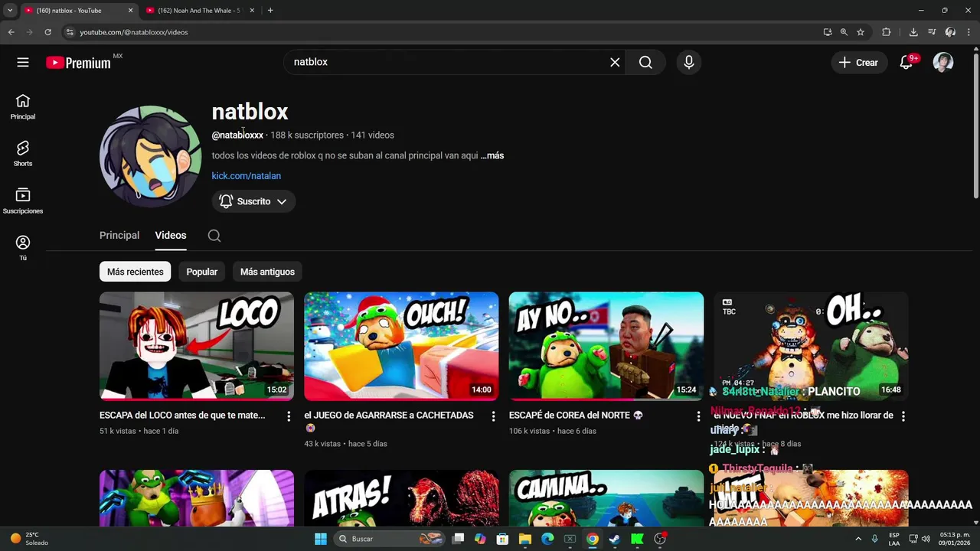Open the YouTube hamburger guide menu
The height and width of the screenshot is (551, 980).
click(23, 62)
